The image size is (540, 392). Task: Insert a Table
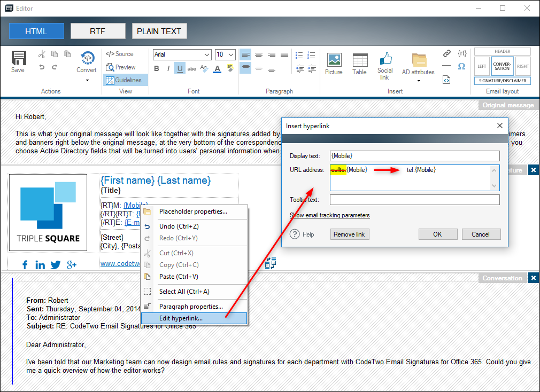pyautogui.click(x=359, y=64)
